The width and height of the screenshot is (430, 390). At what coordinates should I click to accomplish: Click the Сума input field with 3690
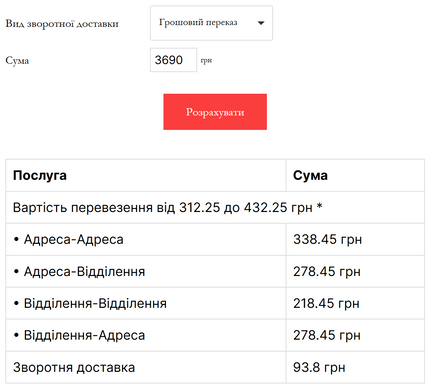click(x=173, y=60)
